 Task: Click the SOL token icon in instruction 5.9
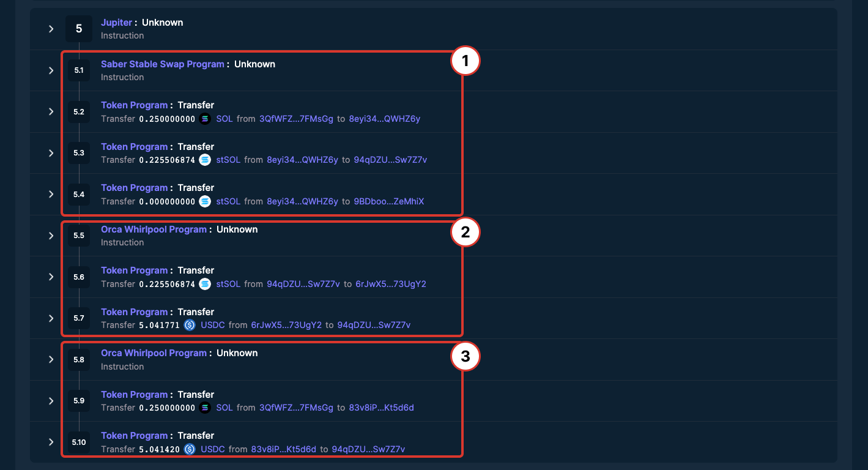205,408
